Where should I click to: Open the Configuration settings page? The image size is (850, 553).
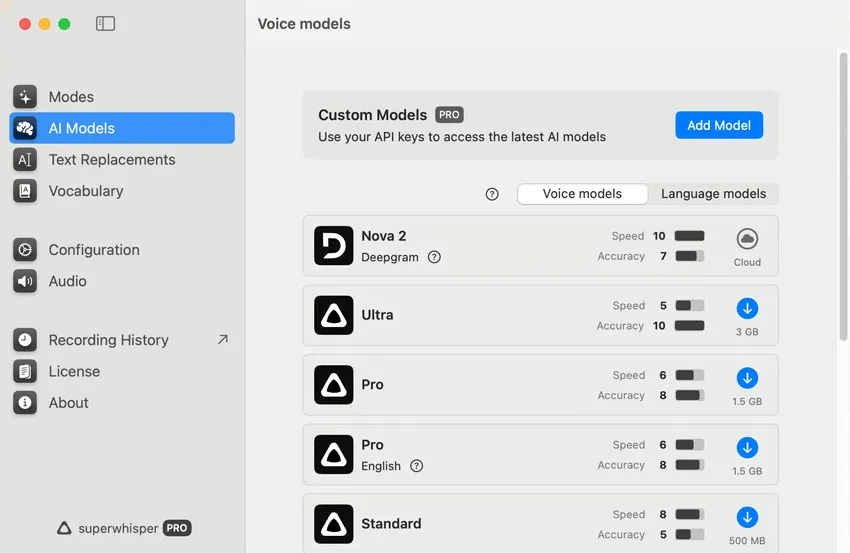pos(94,250)
